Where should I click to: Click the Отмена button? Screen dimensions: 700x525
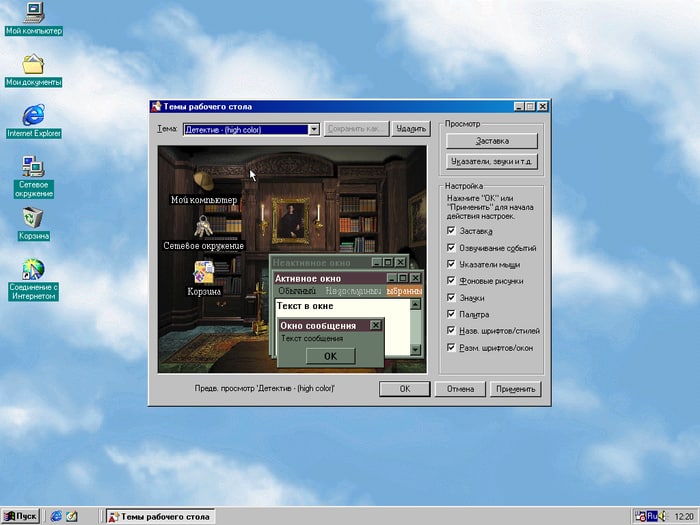[460, 389]
